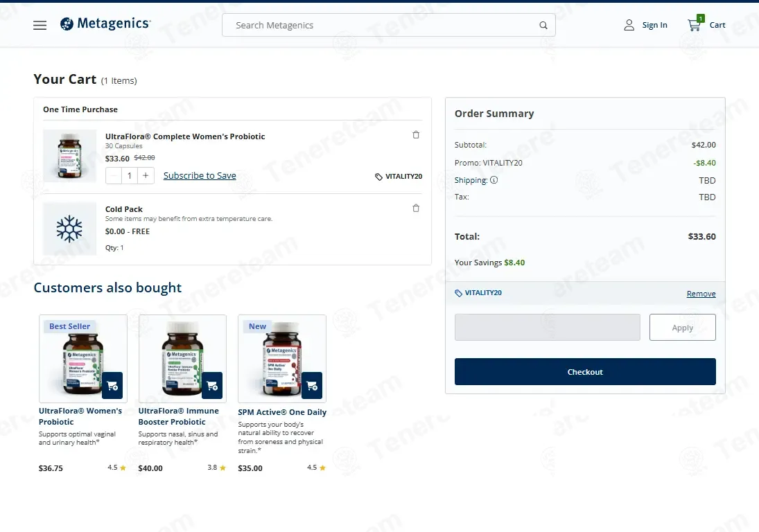Click the $36.75 price
Image resolution: width=759 pixels, height=532 pixels.
point(51,468)
